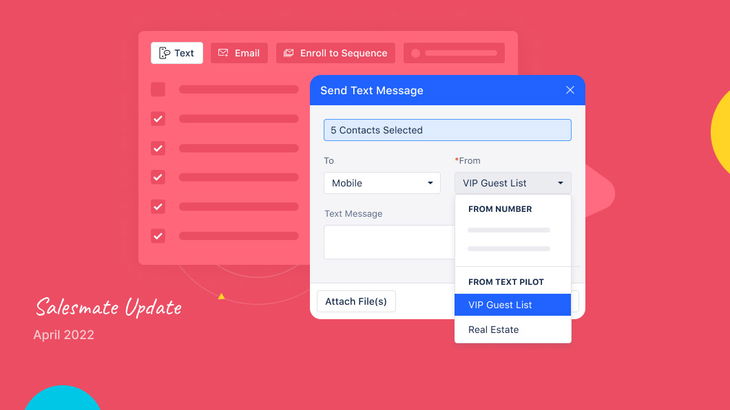Click the FROM NUMBER section header
This screenshot has width=730, height=410.
500,209
